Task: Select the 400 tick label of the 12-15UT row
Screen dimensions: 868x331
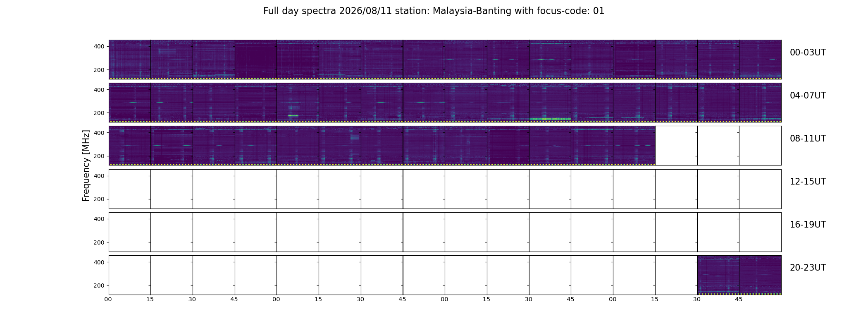Action: [x=99, y=176]
